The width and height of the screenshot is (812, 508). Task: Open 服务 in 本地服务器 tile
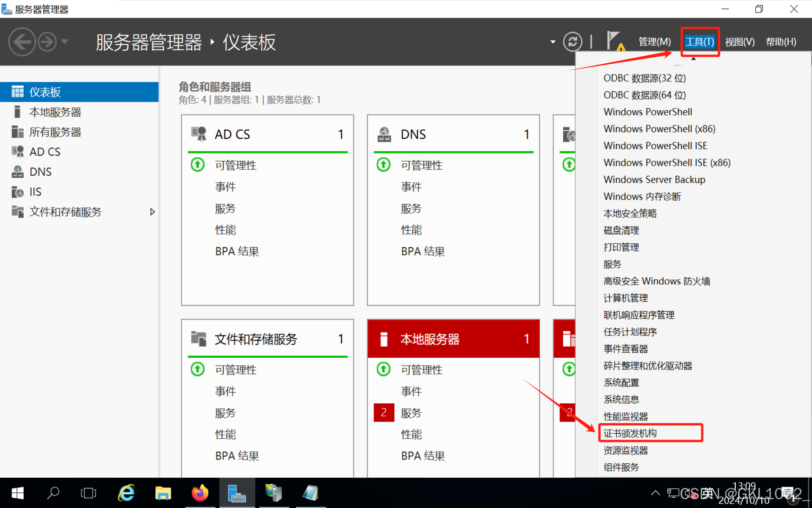(411, 413)
